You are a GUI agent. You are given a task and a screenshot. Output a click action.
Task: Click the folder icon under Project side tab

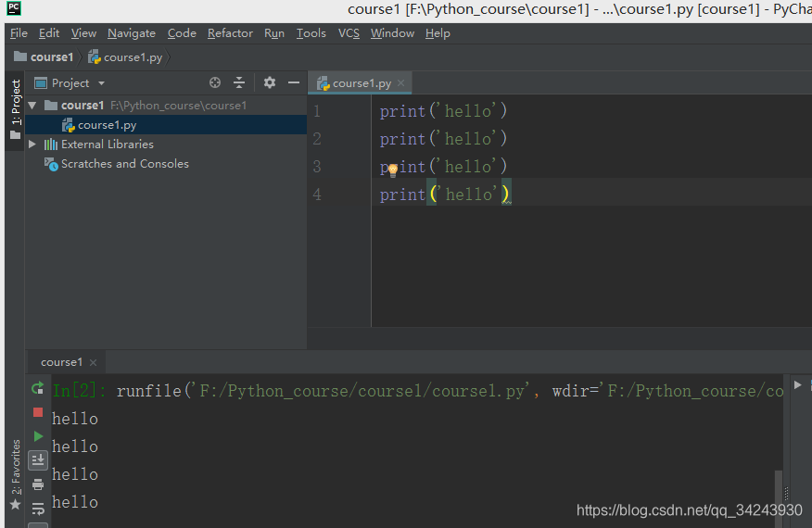[15, 135]
